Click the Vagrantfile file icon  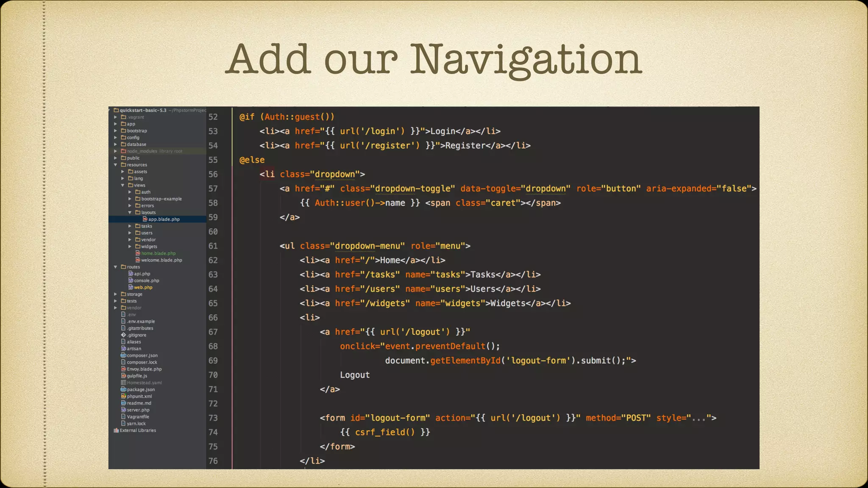pyautogui.click(x=123, y=416)
